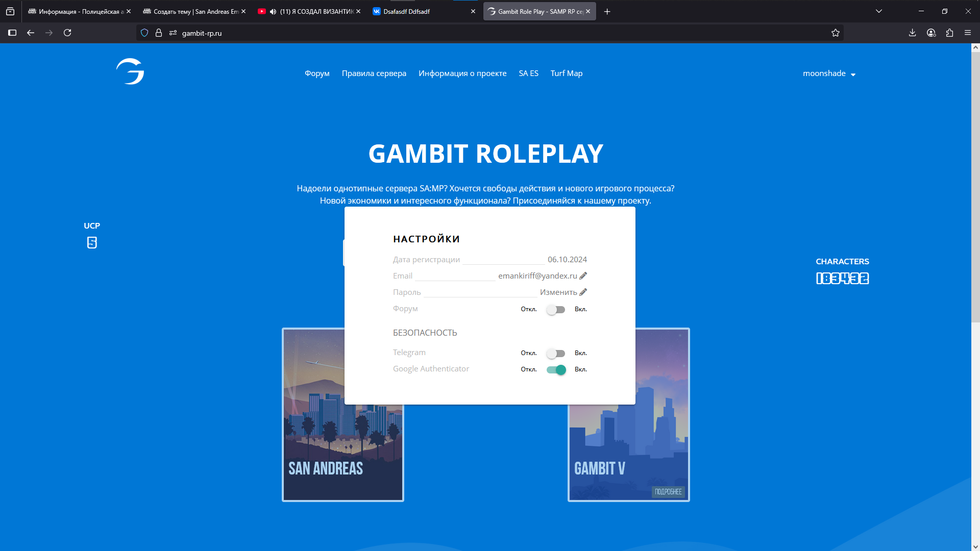Click registration date 06.10.2024
The width and height of the screenshot is (980, 551).
pos(567,259)
